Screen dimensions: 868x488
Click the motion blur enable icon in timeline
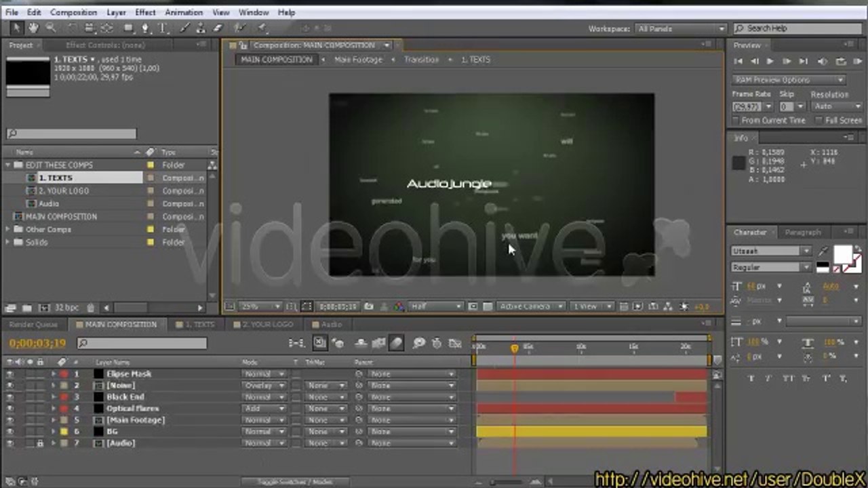pos(396,343)
